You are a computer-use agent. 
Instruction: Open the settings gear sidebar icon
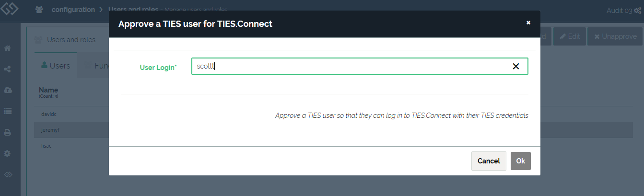(x=8, y=154)
